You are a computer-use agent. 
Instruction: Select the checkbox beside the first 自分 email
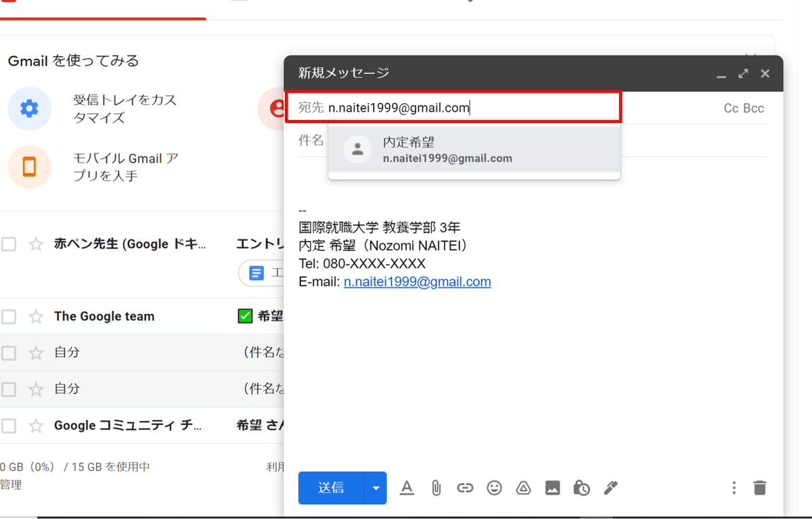pyautogui.click(x=10, y=353)
